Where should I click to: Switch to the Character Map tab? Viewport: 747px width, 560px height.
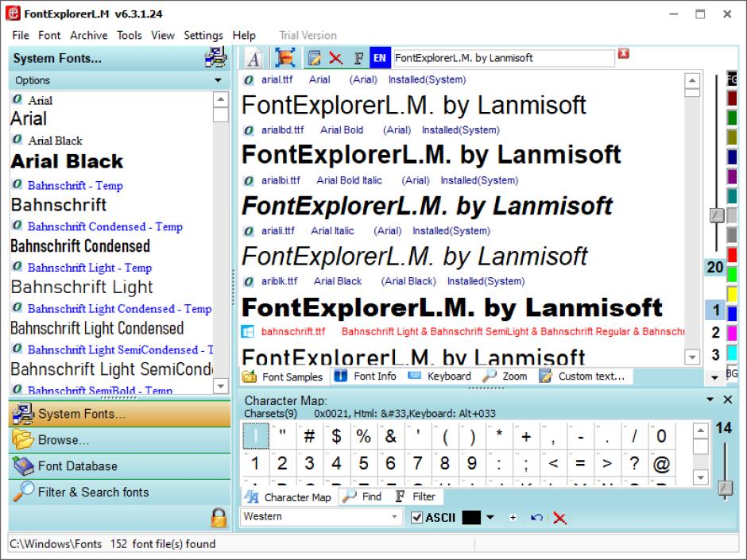tap(288, 497)
